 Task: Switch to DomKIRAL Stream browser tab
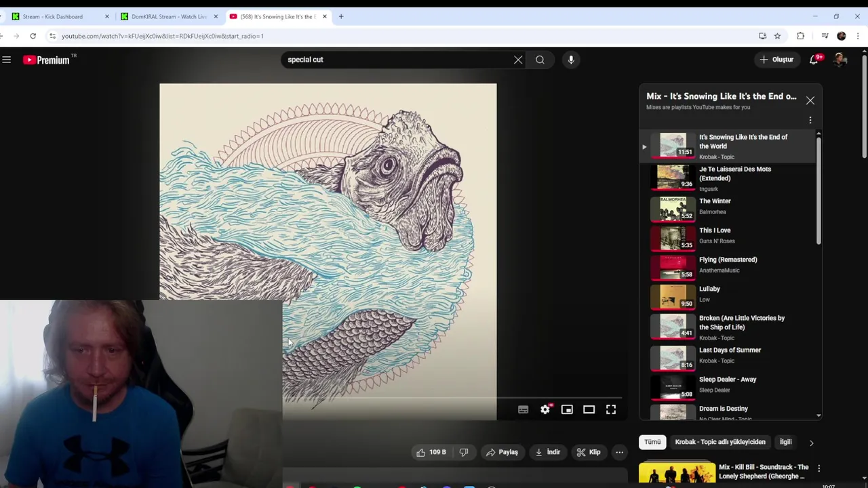(x=168, y=16)
